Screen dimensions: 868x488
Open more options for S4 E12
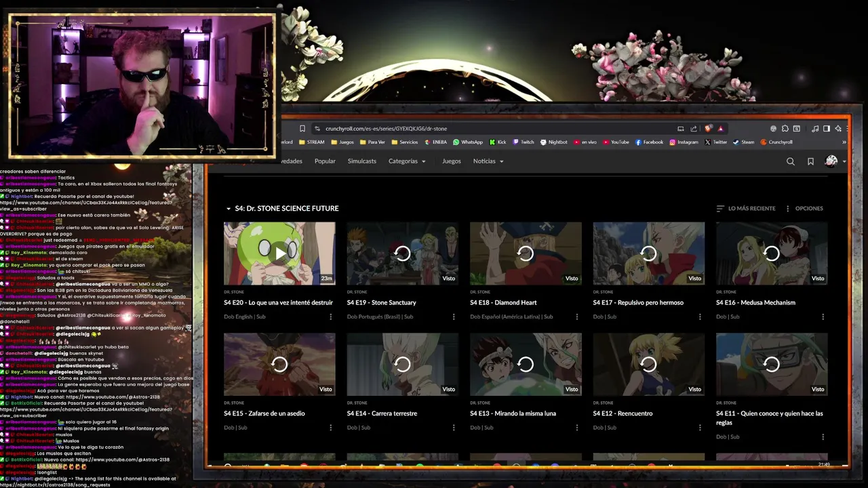tap(700, 428)
